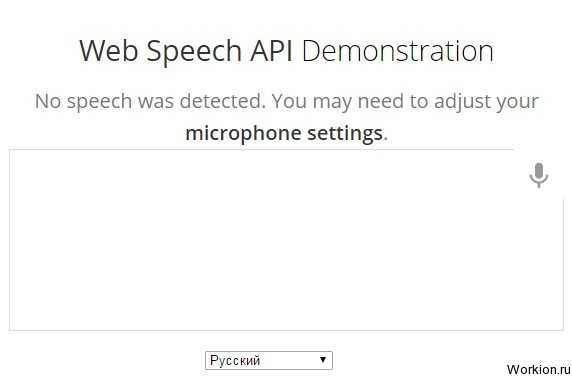Focus the large empty transcription text area
The image size is (572, 376).
[286, 240]
